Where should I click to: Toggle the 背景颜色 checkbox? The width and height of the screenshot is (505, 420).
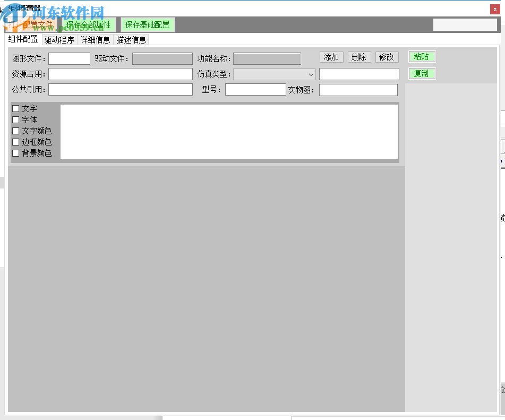point(15,153)
